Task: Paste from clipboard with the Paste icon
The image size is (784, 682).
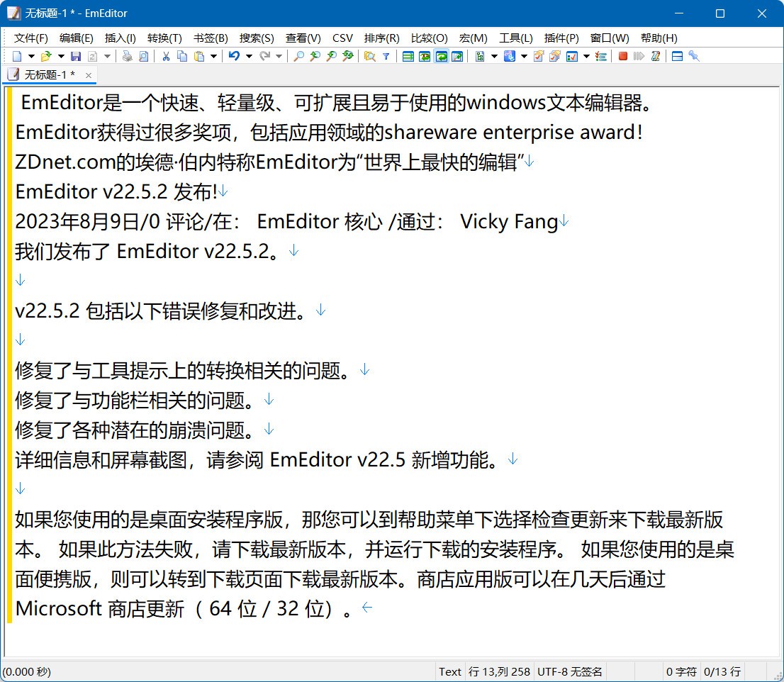Action: click(199, 56)
